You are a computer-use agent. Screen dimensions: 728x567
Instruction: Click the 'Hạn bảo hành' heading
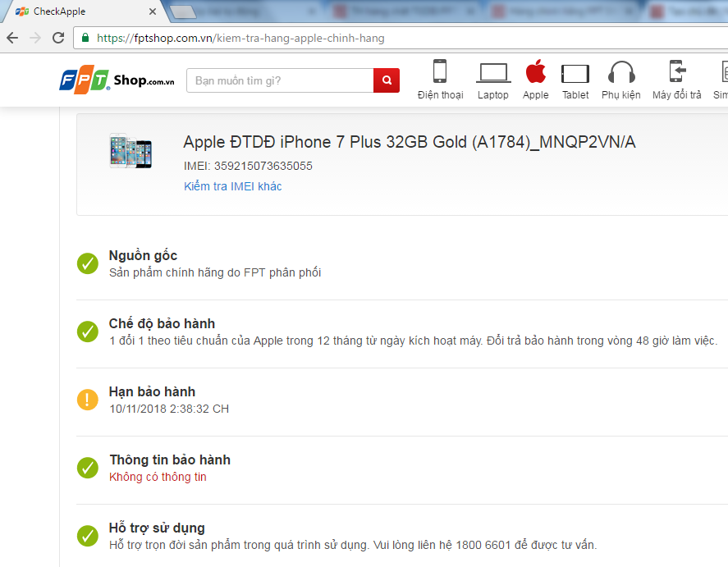coord(152,391)
